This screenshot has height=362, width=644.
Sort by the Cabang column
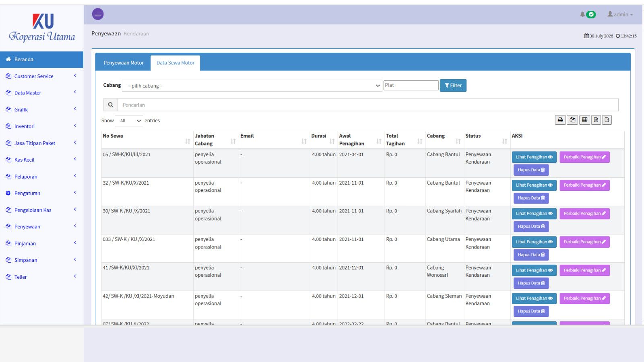pyautogui.click(x=444, y=140)
